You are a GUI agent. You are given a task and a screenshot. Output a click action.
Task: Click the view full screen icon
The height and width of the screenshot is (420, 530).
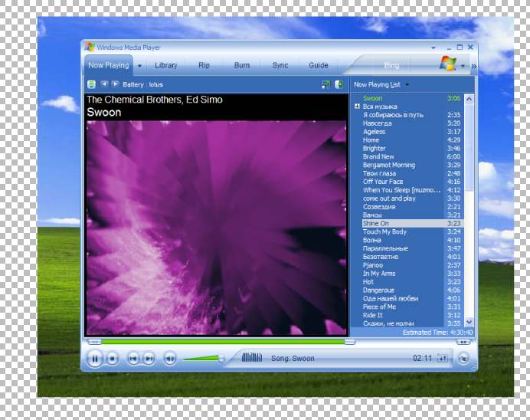[x=326, y=84]
